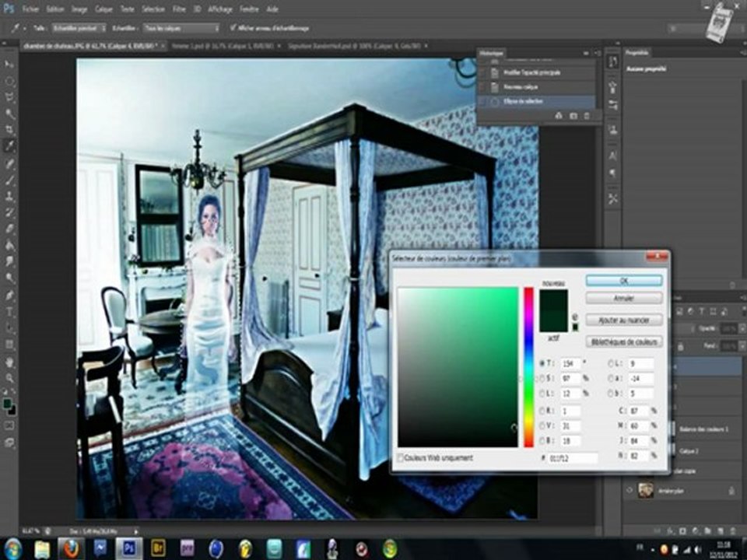Toggle Afficher anneau d'échantillonnage checkbox
Viewport: 747px width, 560px height.
point(233,28)
